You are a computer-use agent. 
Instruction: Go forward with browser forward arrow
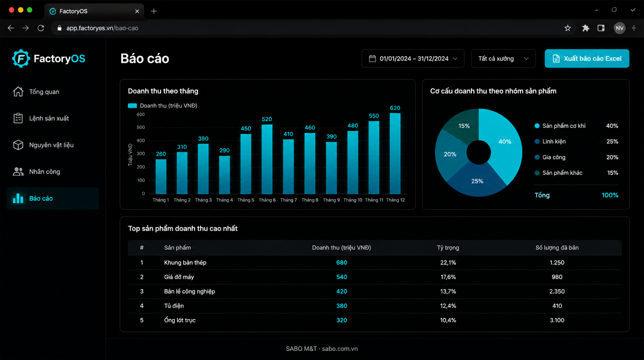(26, 28)
